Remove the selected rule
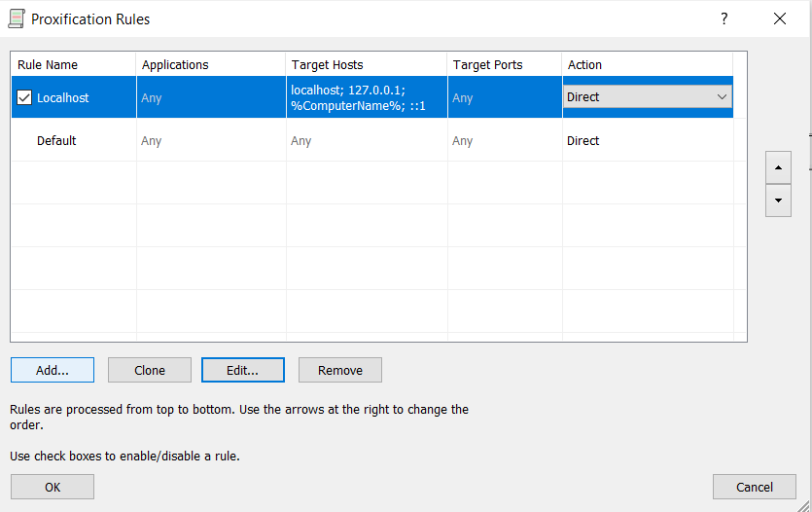The image size is (812, 512). tap(340, 370)
